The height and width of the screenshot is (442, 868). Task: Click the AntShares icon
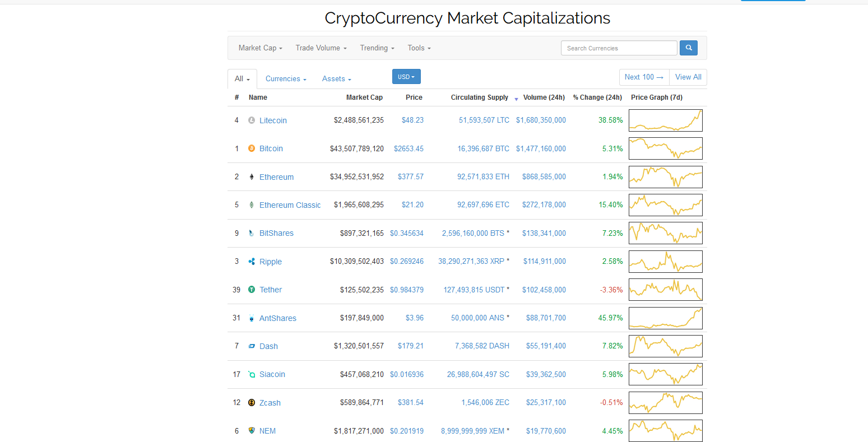[252, 318]
